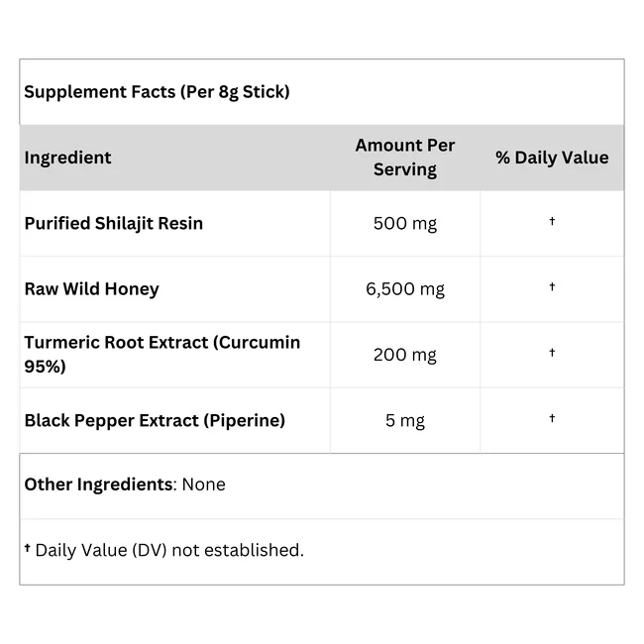Click the % Daily Value column header
Viewport: 644px width, 644px height.
click(552, 158)
